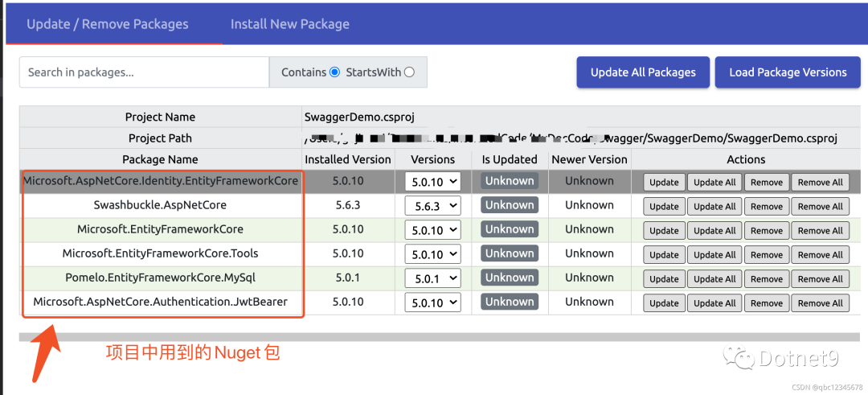The width and height of the screenshot is (868, 395).
Task: Click Unknown status badge in Swashbuckle.AspNetCore row
Action: point(510,205)
